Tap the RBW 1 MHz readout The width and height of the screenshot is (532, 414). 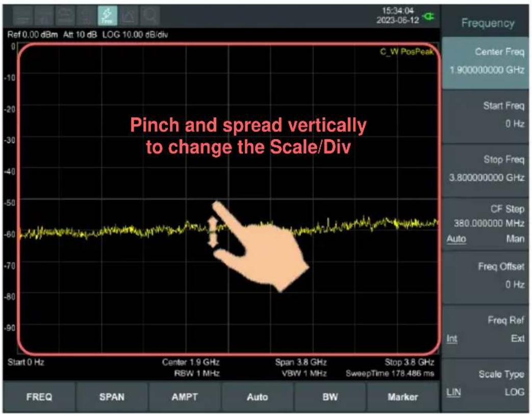click(x=197, y=373)
